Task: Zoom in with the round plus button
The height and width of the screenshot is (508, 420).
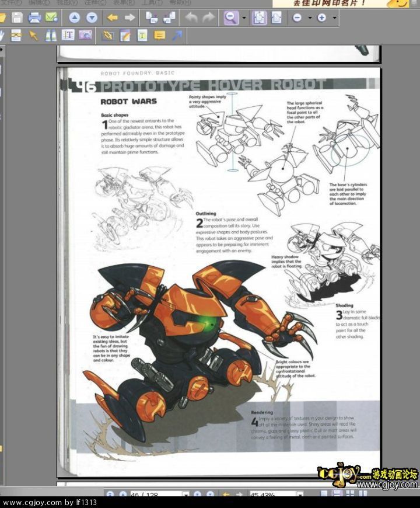Action: click(321, 18)
